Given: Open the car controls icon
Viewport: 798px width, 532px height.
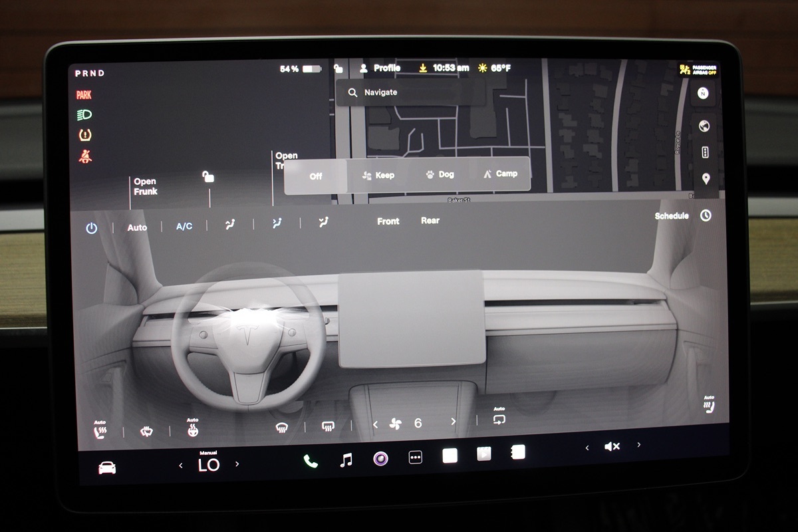Looking at the screenshot, I should point(106,467).
